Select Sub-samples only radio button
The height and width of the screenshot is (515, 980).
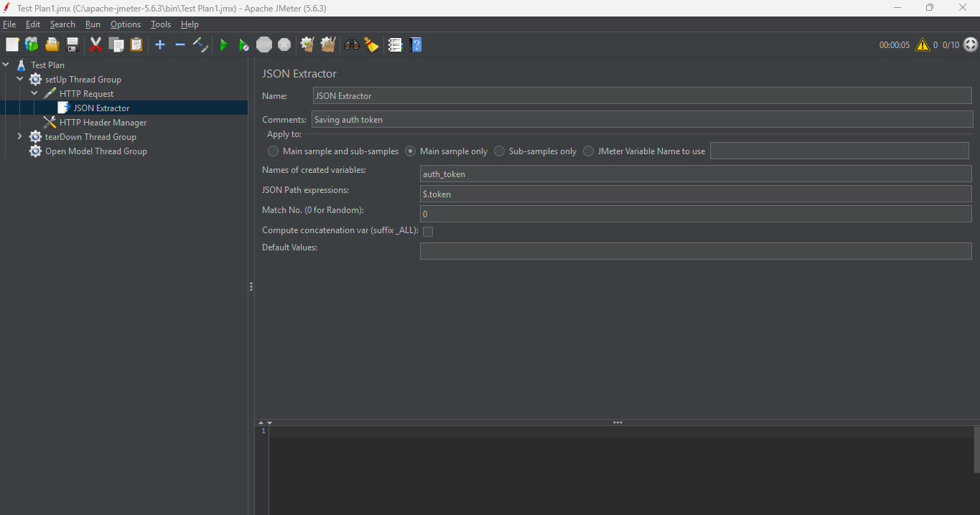[500, 151]
